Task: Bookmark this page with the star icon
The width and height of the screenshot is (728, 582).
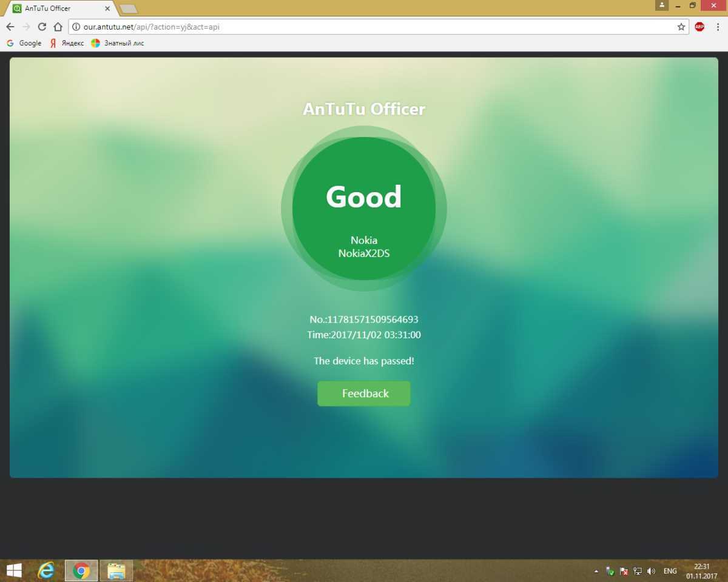Action: tap(681, 27)
